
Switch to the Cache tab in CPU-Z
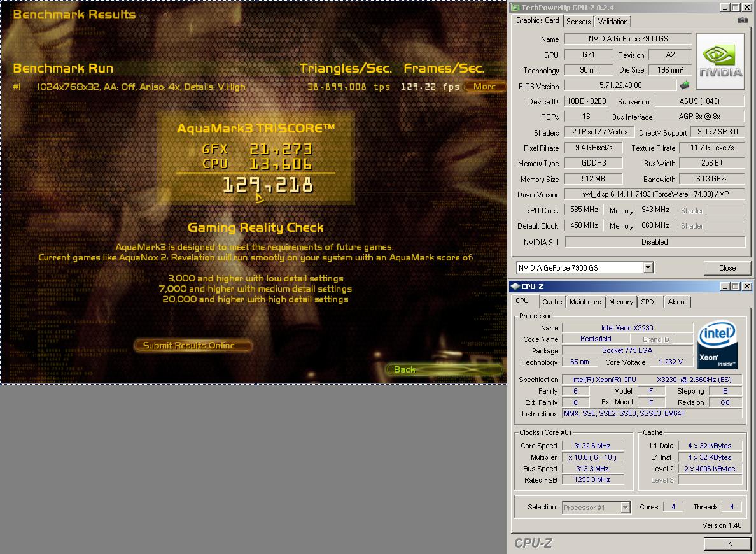coord(552,302)
